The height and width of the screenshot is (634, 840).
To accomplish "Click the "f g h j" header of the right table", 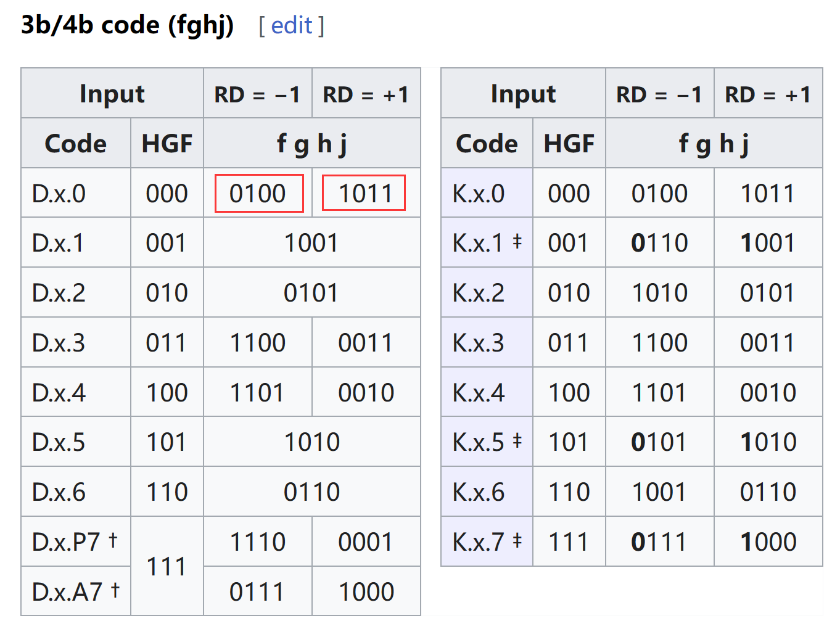I will (x=714, y=144).
